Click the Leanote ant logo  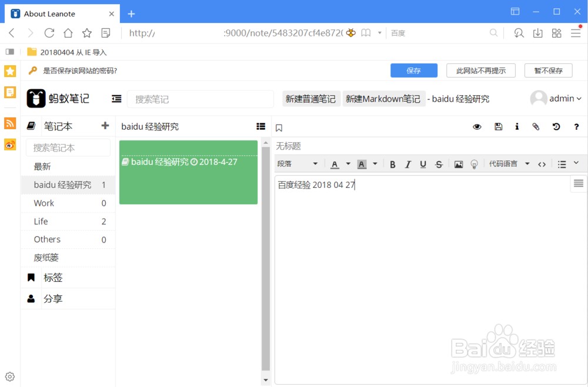click(36, 99)
